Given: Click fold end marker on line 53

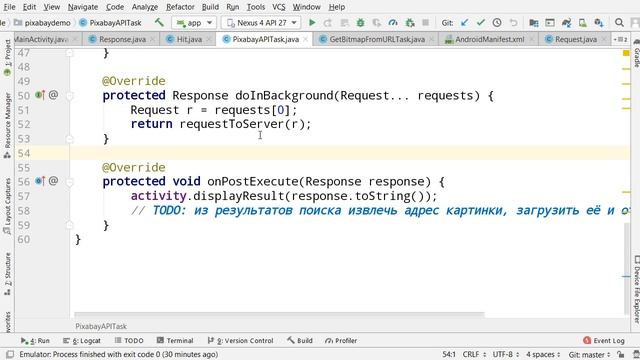Looking at the screenshot, I should [x=69, y=139].
